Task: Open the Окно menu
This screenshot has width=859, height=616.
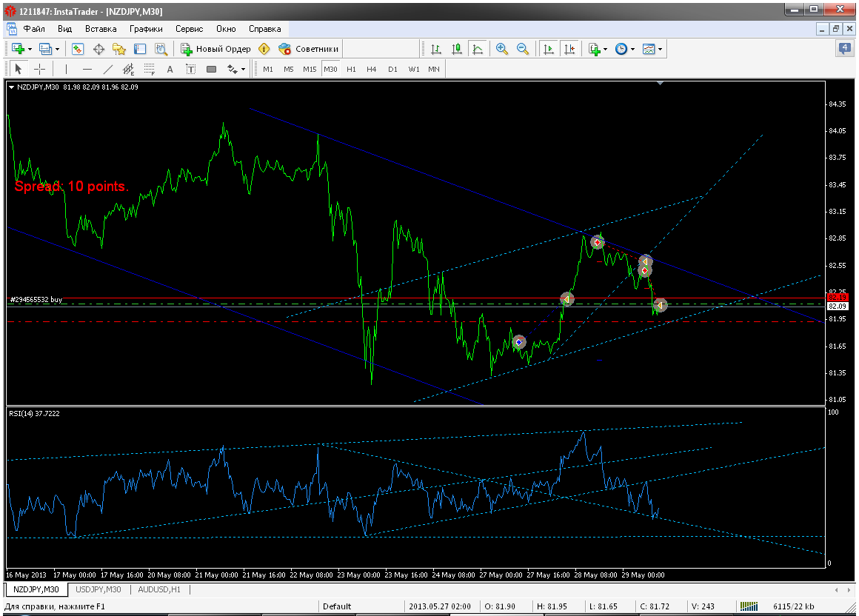Action: pyautogui.click(x=226, y=29)
